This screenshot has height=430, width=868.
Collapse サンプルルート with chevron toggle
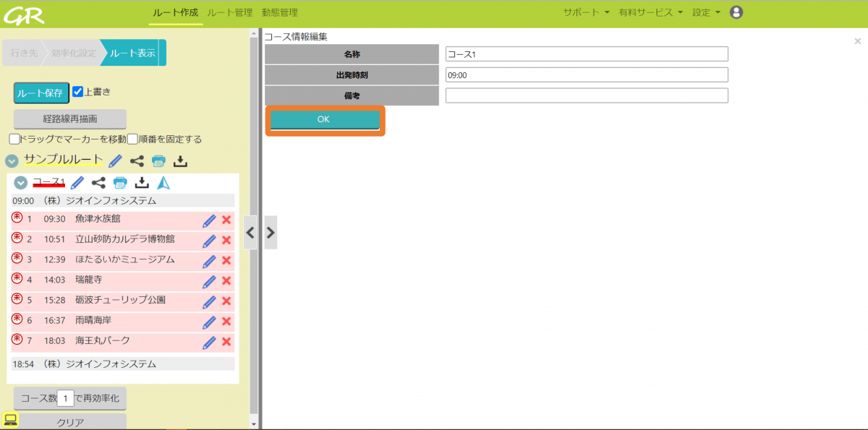point(12,160)
